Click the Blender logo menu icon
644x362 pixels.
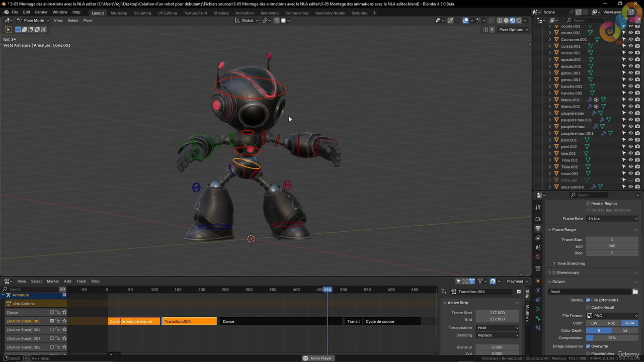coord(6,12)
